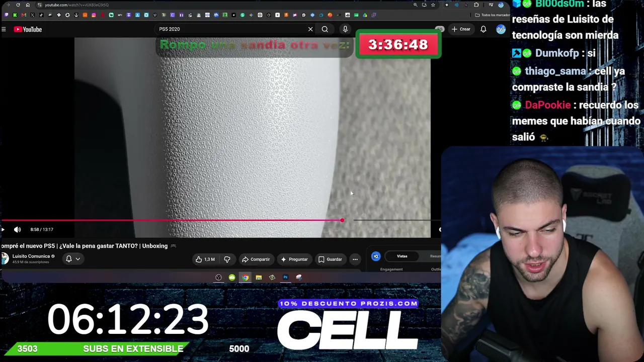Open the X (Twitter) bookmark

click(x=33, y=15)
